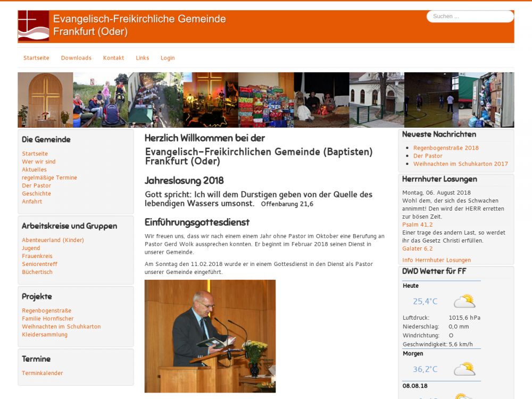The height and width of the screenshot is (399, 532).
Task: Click tomorrow's partly cloudy weather icon
Action: 464,369
